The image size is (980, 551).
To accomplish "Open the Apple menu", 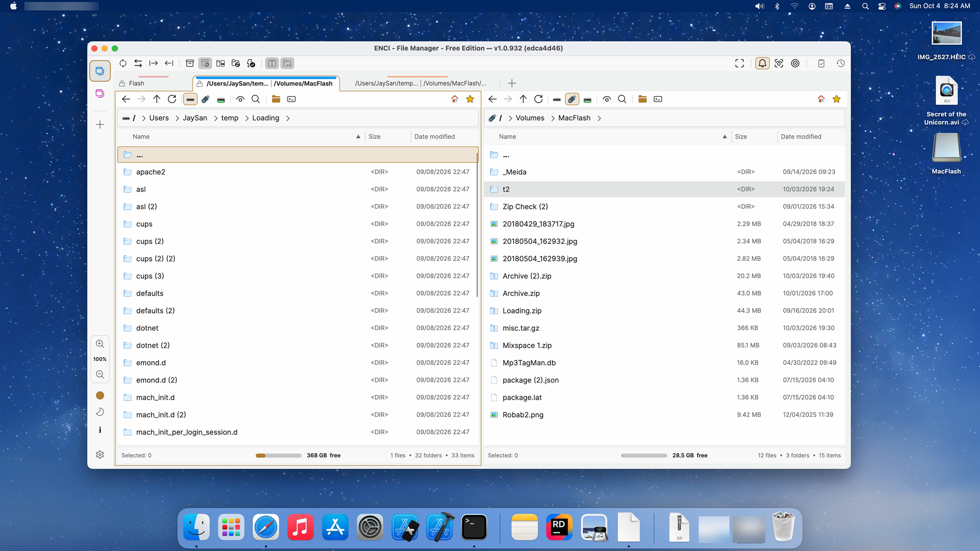I will click(13, 6).
